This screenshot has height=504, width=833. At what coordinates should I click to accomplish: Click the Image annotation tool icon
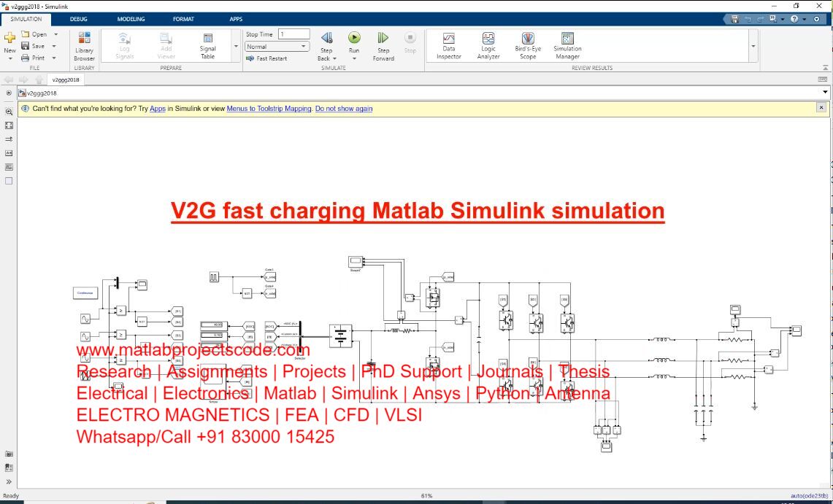(x=9, y=166)
